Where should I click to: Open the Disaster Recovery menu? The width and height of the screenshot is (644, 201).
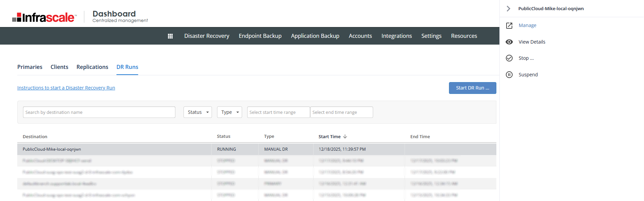tap(207, 36)
